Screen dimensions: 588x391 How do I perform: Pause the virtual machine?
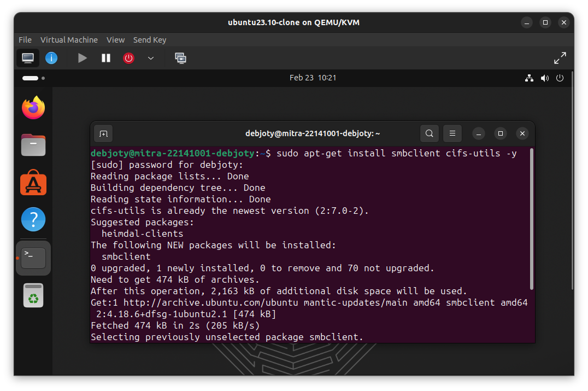point(106,58)
